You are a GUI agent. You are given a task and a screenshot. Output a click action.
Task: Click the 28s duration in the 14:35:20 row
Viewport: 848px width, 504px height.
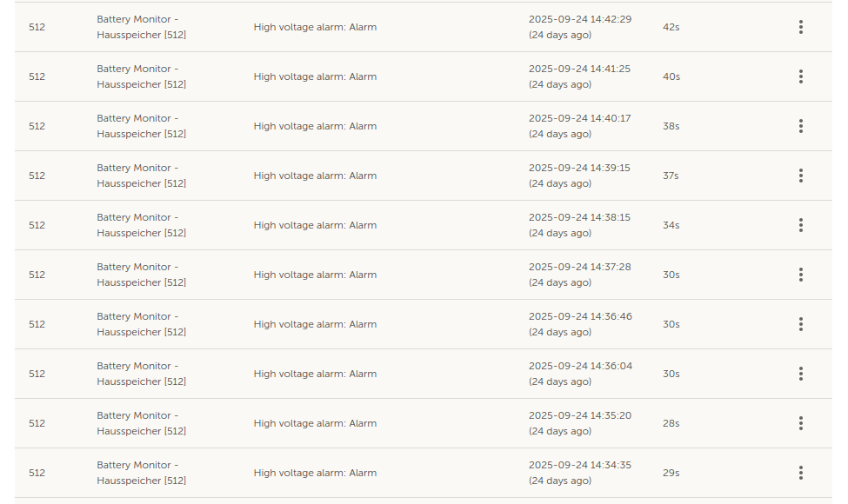(x=671, y=423)
